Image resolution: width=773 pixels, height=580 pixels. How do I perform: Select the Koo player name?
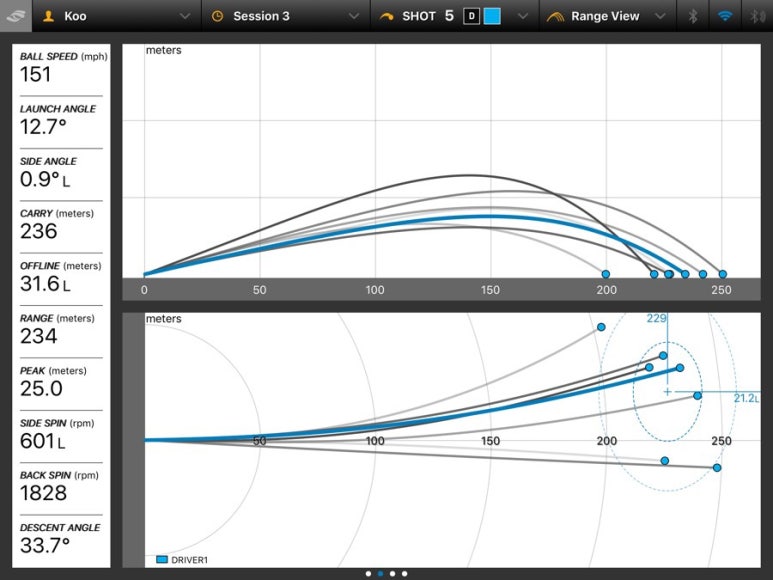(75, 16)
